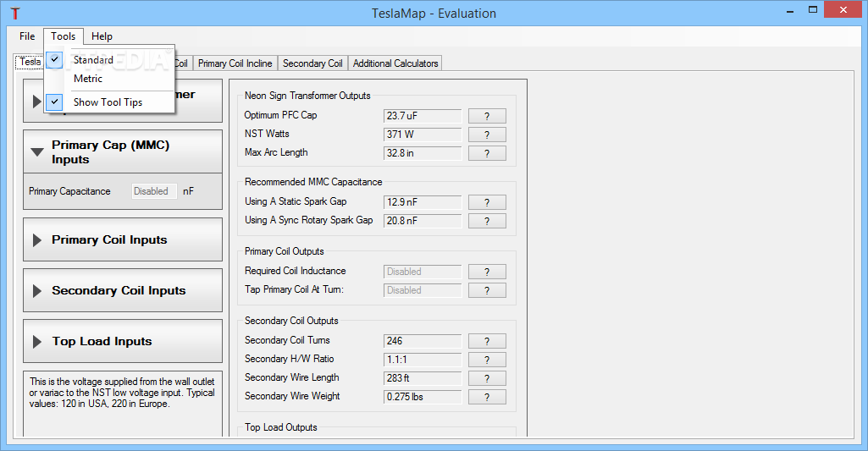Screen dimensions: 868x451
Task: Minimize the TeslaMap window
Action: point(790,10)
